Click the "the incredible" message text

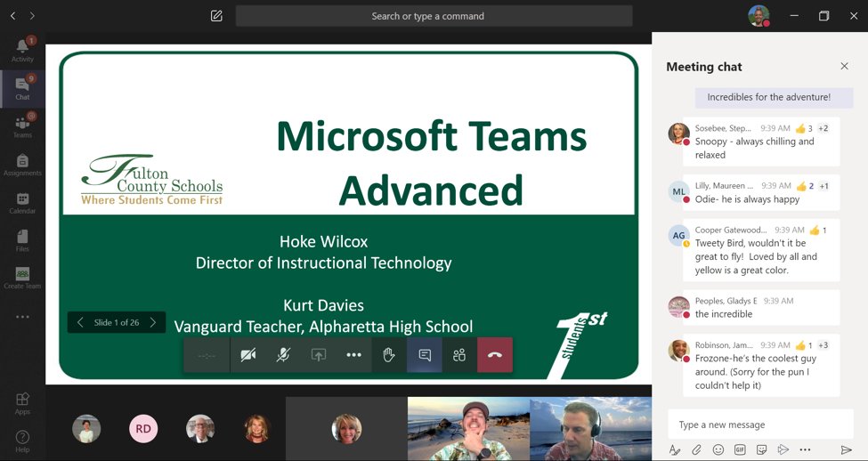724,314
